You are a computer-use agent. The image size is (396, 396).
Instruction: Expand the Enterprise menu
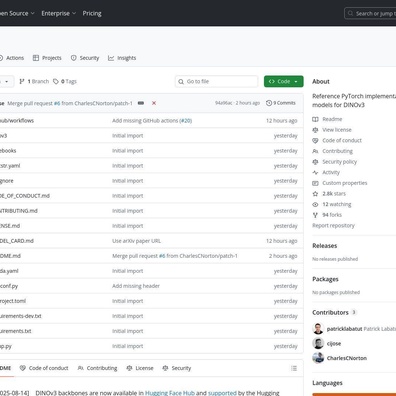pos(59,13)
